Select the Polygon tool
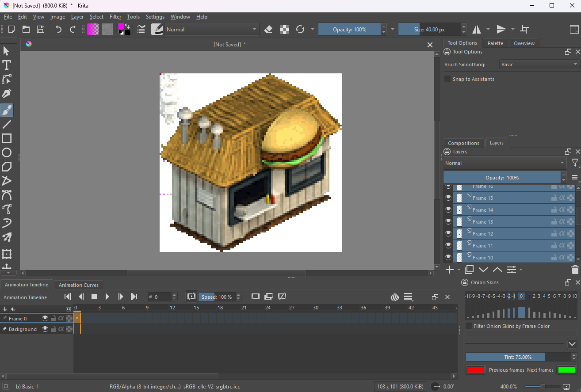The image size is (581, 392). [7, 167]
